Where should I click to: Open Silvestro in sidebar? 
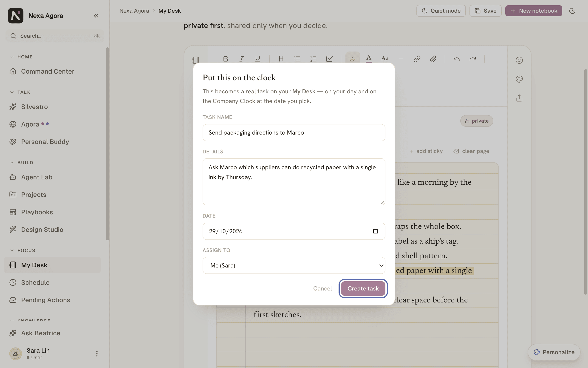[52, 107]
